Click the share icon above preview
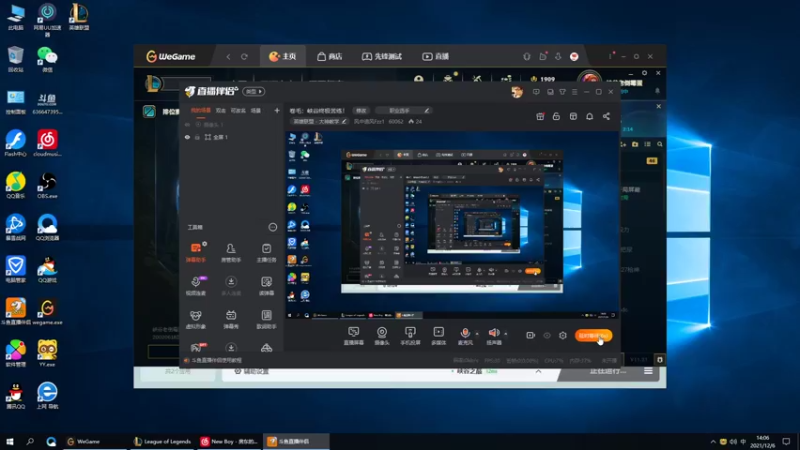 606,116
